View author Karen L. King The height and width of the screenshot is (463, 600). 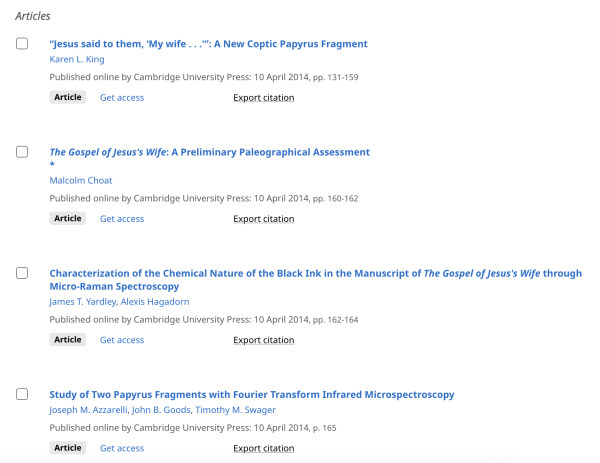[76, 59]
